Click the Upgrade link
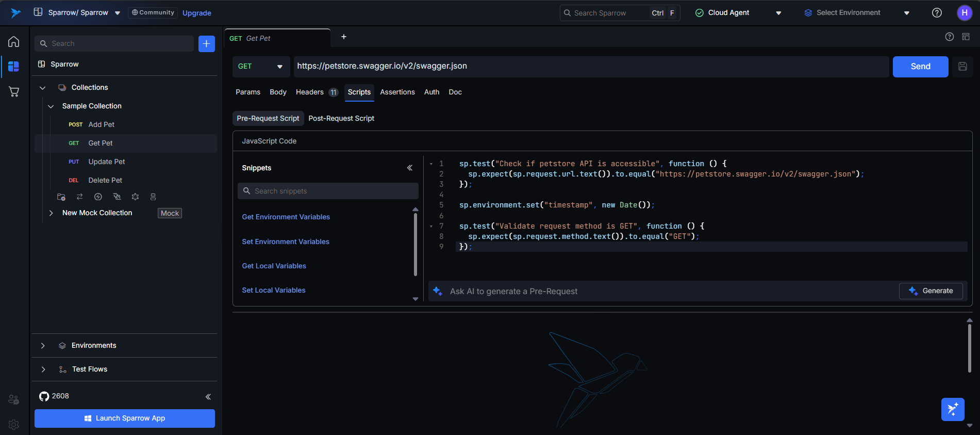 [196, 13]
